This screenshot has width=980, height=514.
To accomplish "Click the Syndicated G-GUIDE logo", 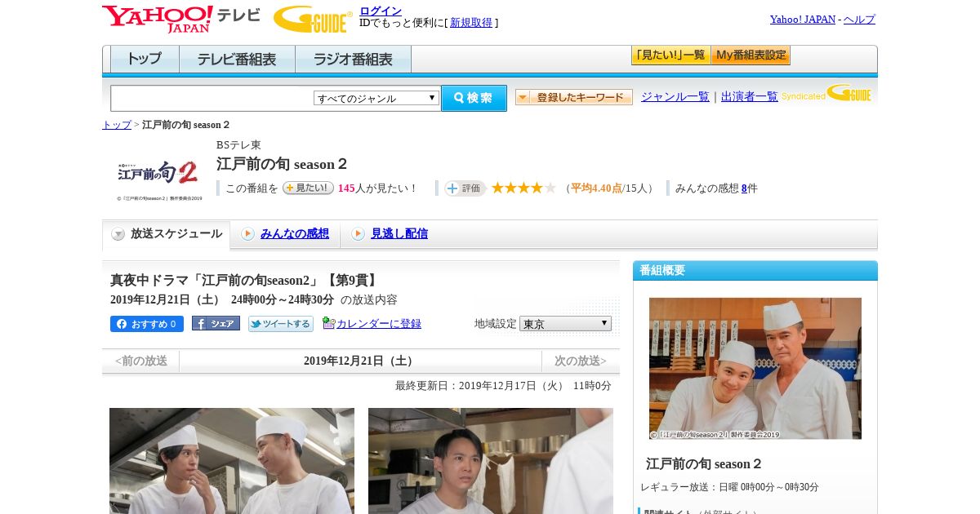I will 826,93.
